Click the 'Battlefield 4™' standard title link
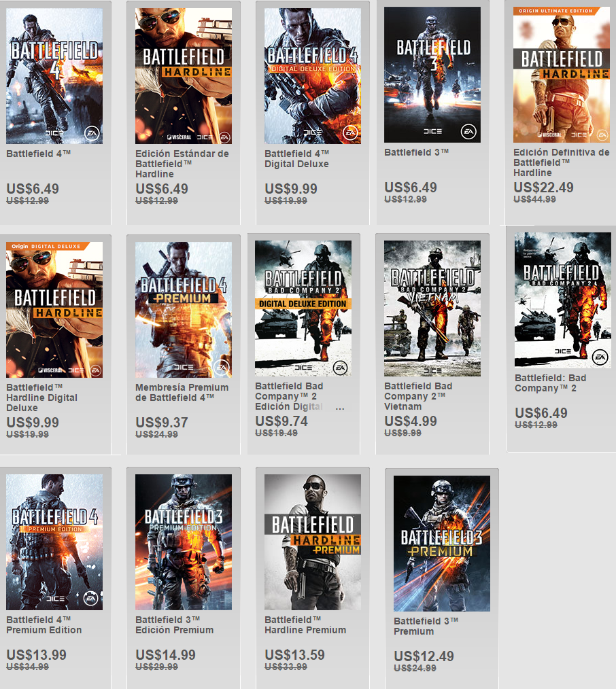This screenshot has width=616, height=689. tap(39, 154)
